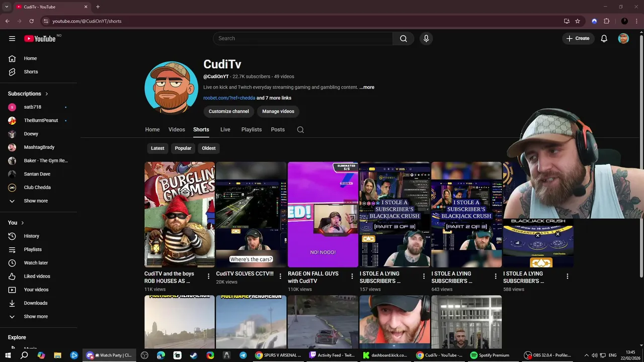Open new browser tab with plus
Viewport: 644px width, 362px height.
click(x=98, y=7)
